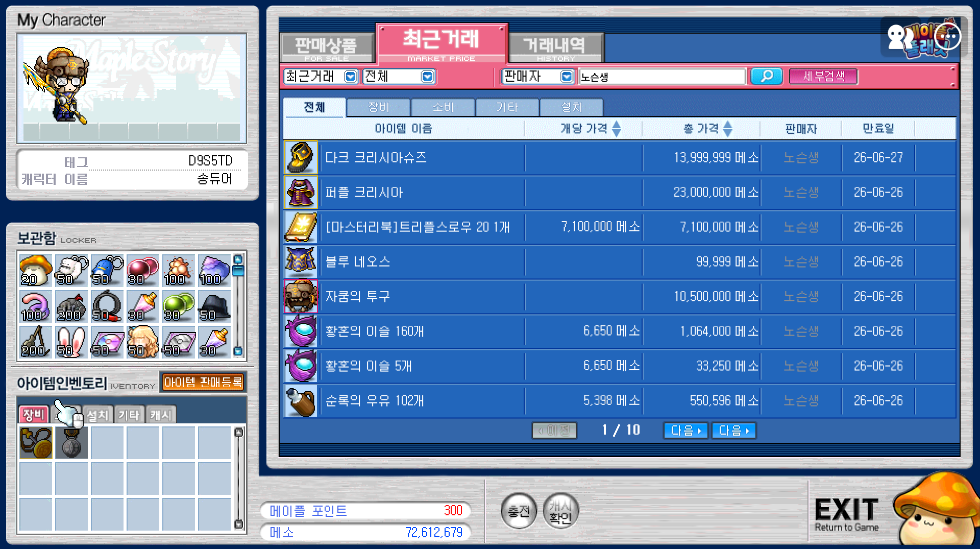
Task: Select the 기타 listing category tab
Action: (507, 107)
